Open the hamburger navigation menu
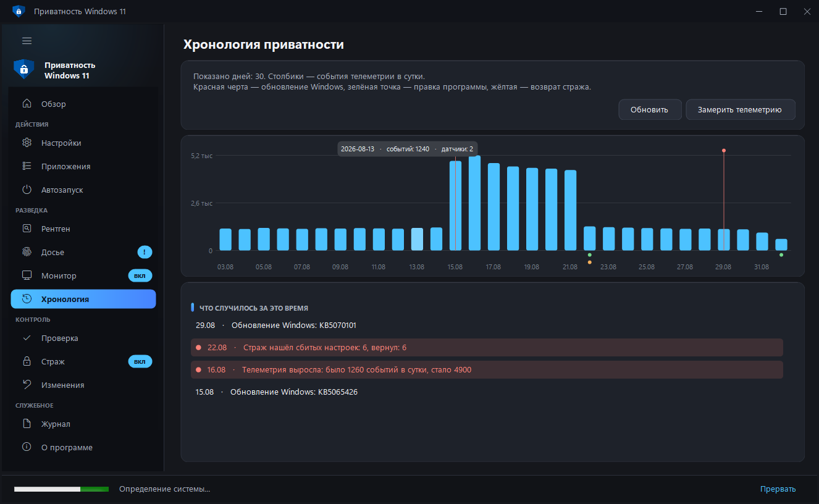Screen dimensions: 819x504 click(27, 41)
